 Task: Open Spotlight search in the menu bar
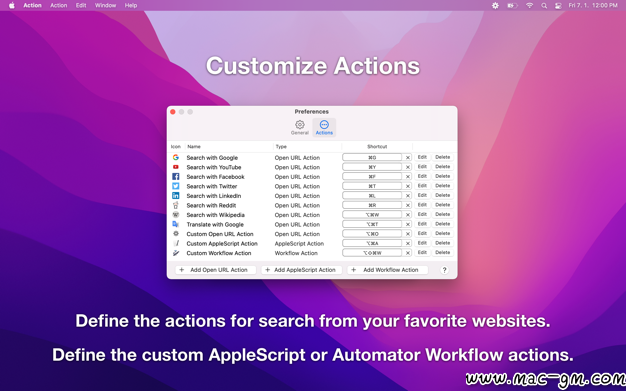coord(544,6)
